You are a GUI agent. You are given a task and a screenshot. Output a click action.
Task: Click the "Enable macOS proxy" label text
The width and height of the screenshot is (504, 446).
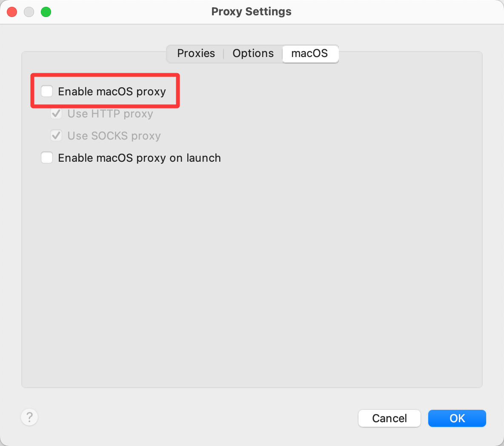pos(112,91)
